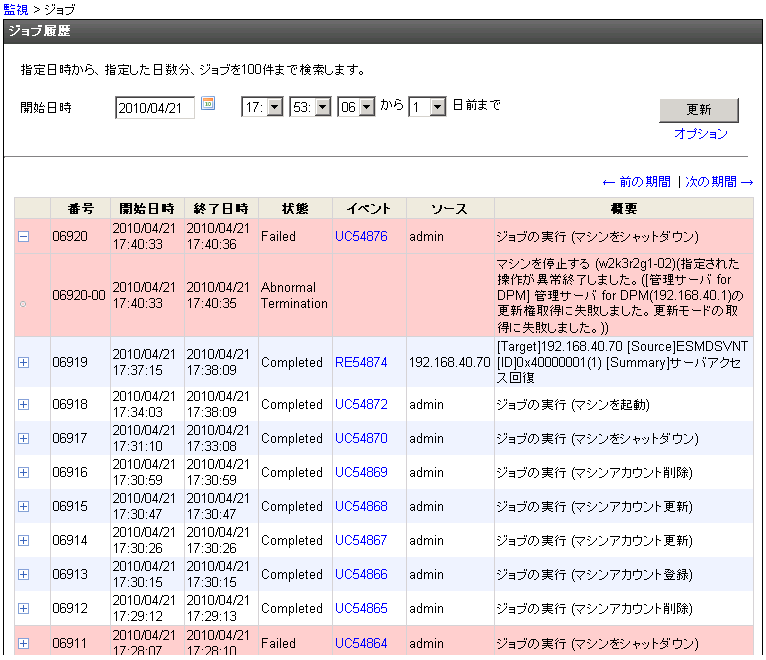766x660 pixels.
Task: Go to 次の期間 next period
Action: coord(719,182)
